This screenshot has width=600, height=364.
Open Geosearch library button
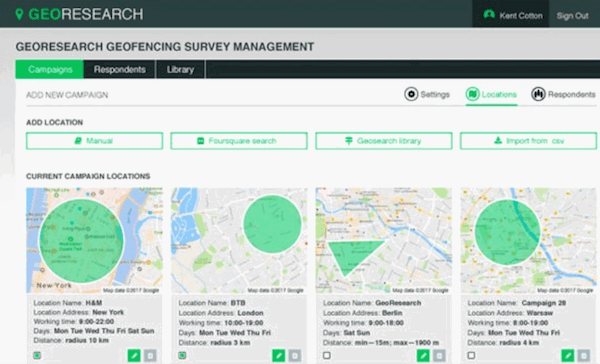(384, 141)
